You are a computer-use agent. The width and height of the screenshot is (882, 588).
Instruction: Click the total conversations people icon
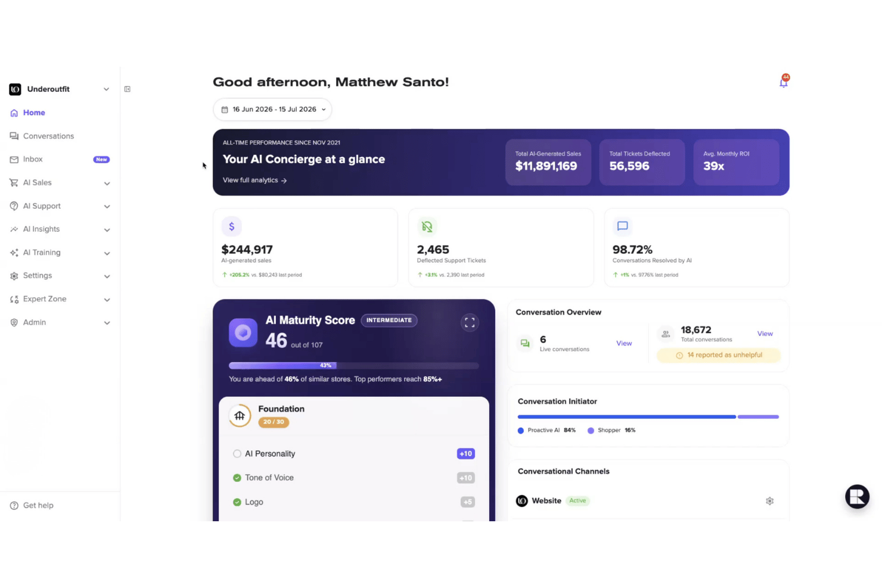pyautogui.click(x=666, y=334)
